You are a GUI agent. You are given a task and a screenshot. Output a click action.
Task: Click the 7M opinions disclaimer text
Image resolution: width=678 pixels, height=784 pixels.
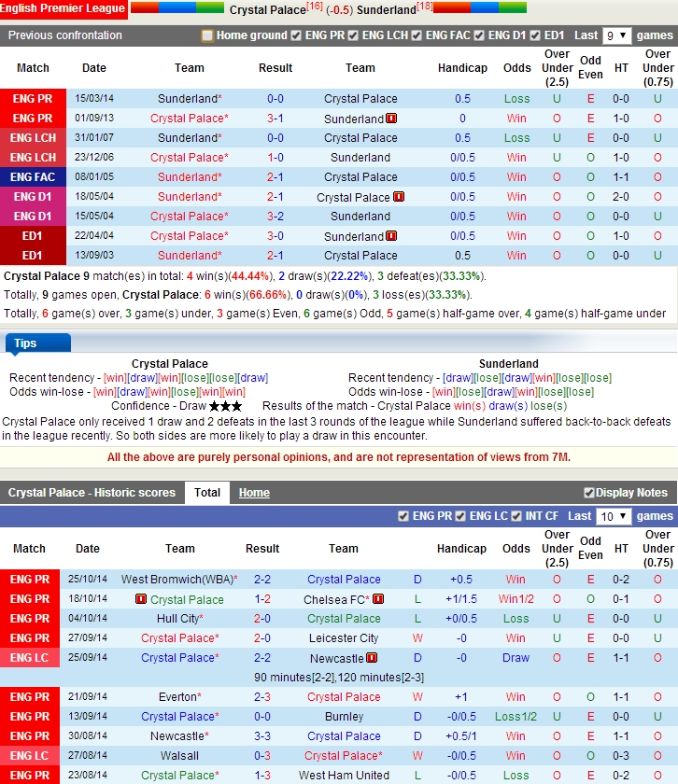339,457
